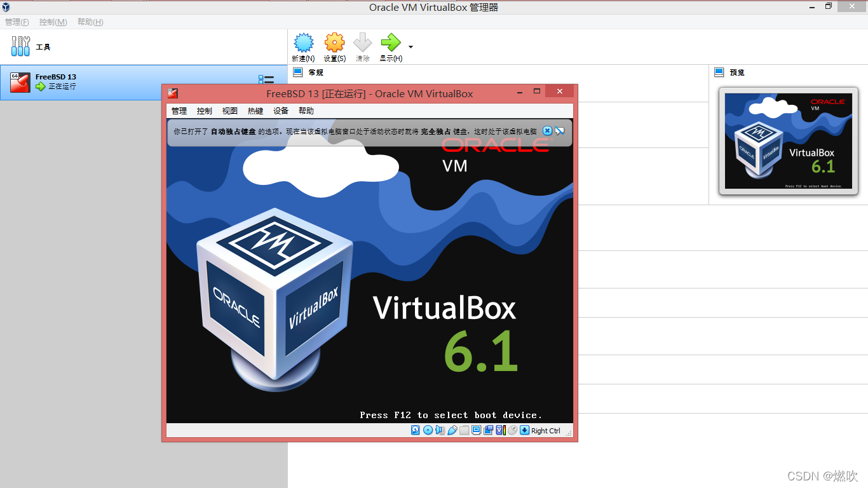
Task: Click Right Ctrl host key label
Action: 546,431
